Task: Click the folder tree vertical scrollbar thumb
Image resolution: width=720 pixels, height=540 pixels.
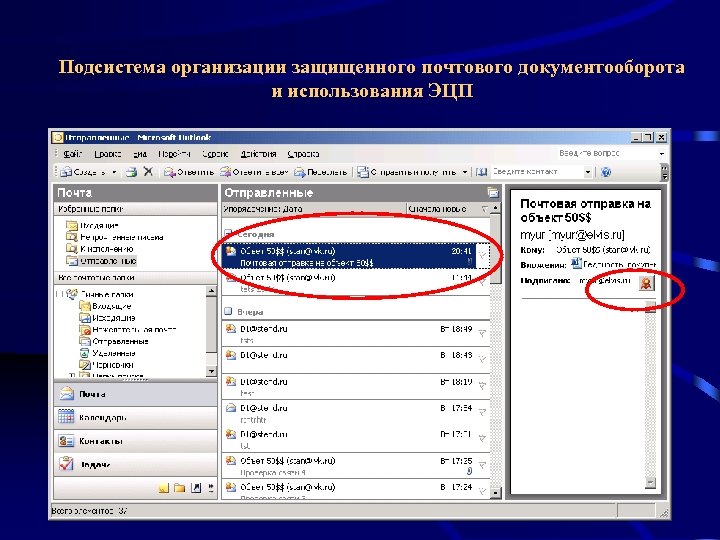Action: pyautogui.click(x=211, y=324)
